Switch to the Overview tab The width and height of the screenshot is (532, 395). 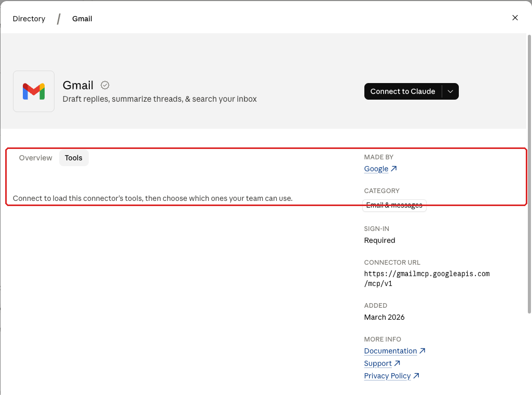[x=36, y=158]
